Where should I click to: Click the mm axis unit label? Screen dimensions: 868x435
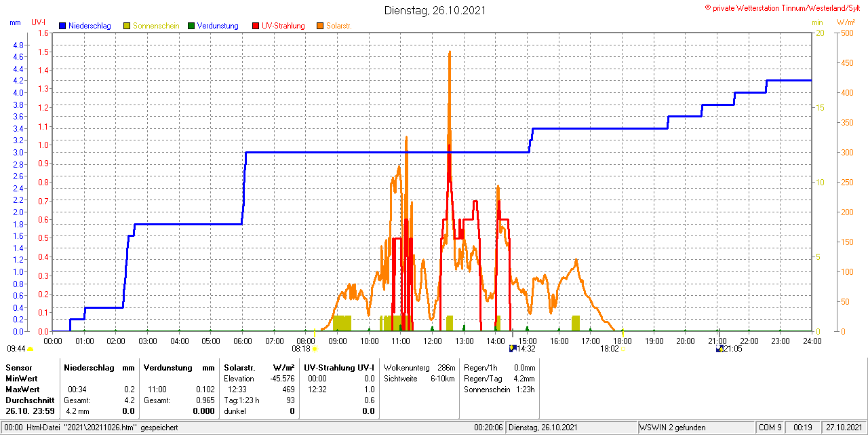coord(16,22)
